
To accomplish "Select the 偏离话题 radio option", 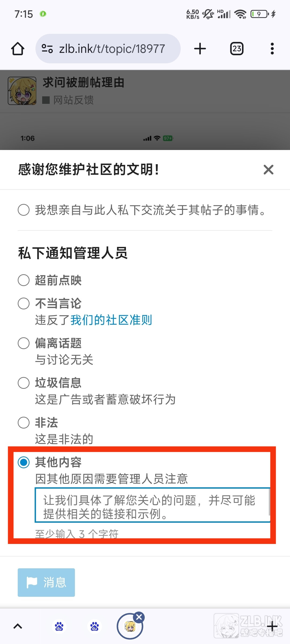I will [24, 343].
